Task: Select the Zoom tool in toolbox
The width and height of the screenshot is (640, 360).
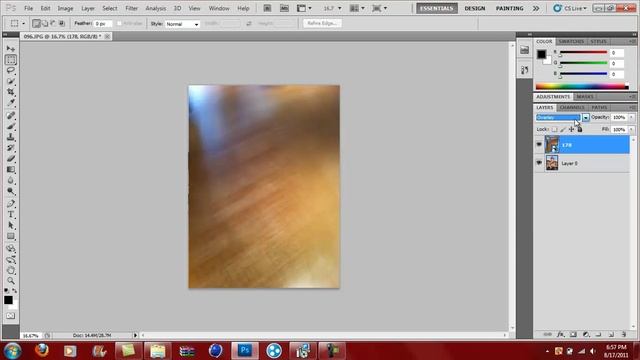Action: pos(11,280)
